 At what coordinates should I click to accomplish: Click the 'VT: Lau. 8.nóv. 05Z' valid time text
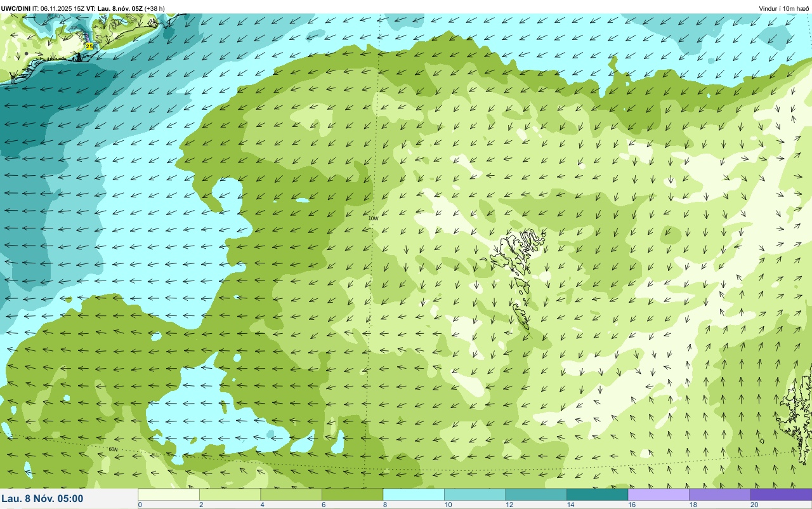point(114,8)
